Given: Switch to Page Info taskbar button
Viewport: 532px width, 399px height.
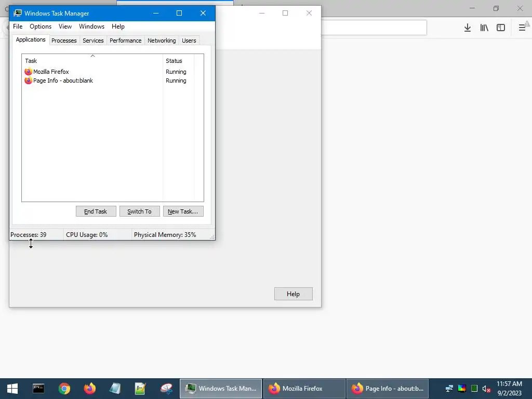Looking at the screenshot, I should (388, 389).
